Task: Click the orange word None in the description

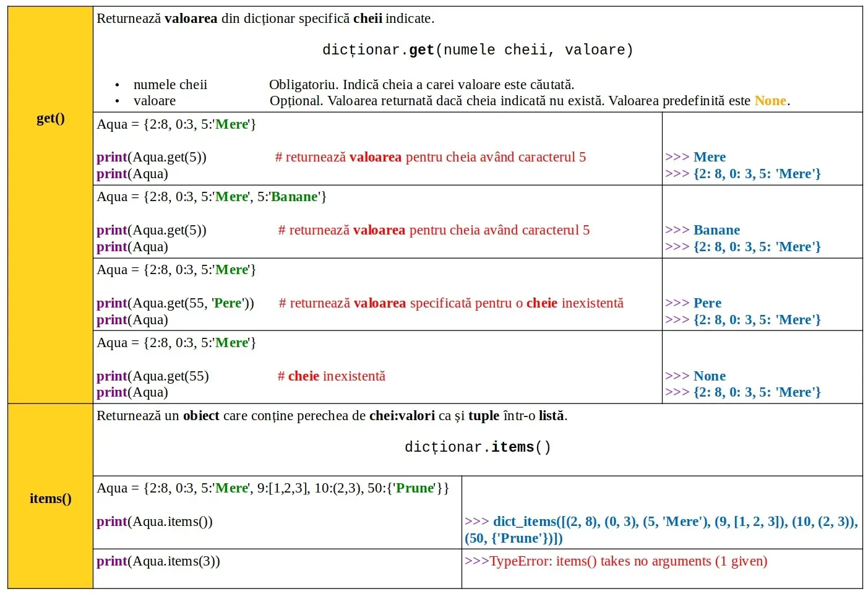Action: tap(770, 101)
